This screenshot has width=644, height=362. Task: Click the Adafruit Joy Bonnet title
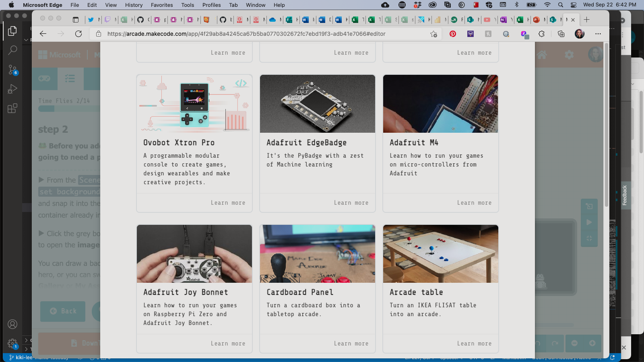186,292
